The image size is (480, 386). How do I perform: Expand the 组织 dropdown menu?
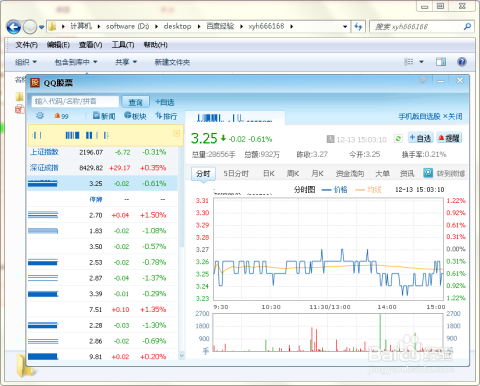click(x=26, y=62)
